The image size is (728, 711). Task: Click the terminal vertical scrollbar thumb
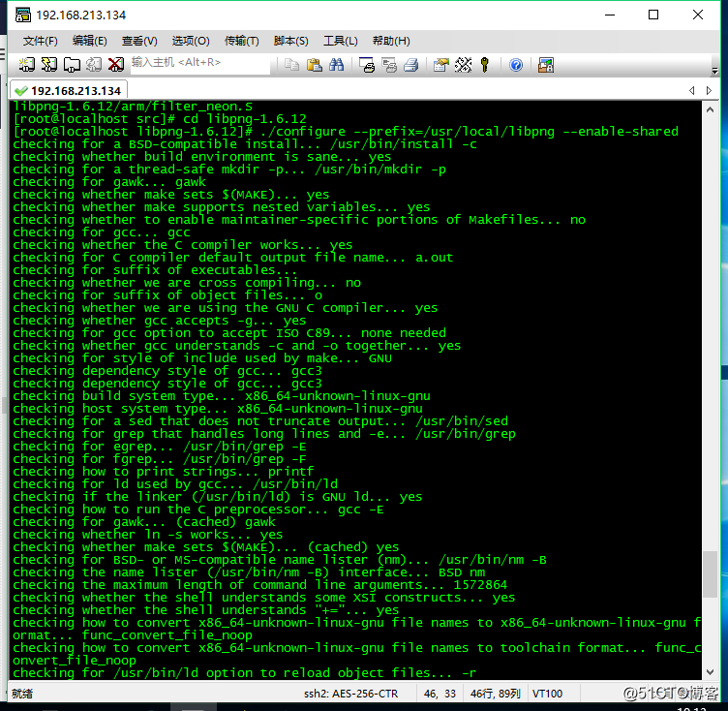click(710, 574)
